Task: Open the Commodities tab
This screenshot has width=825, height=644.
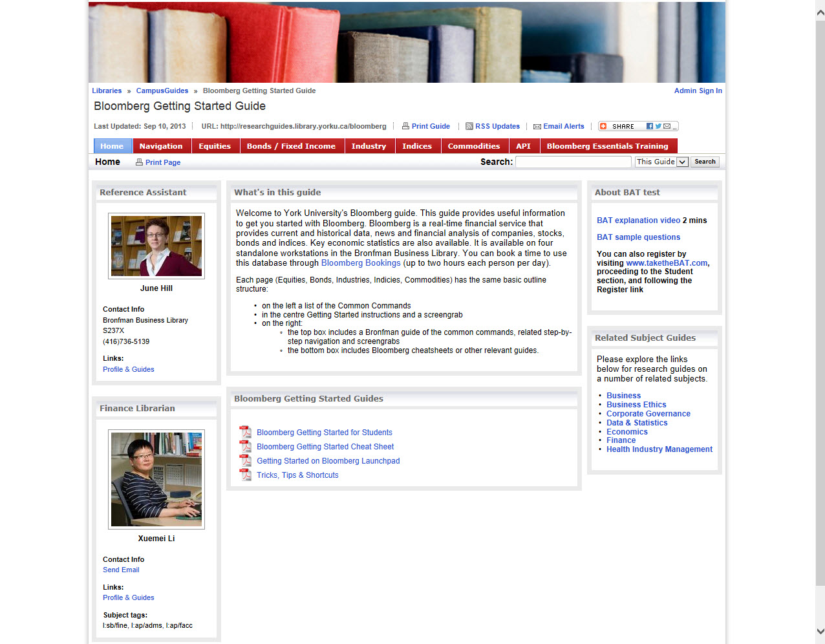Action: pos(474,146)
